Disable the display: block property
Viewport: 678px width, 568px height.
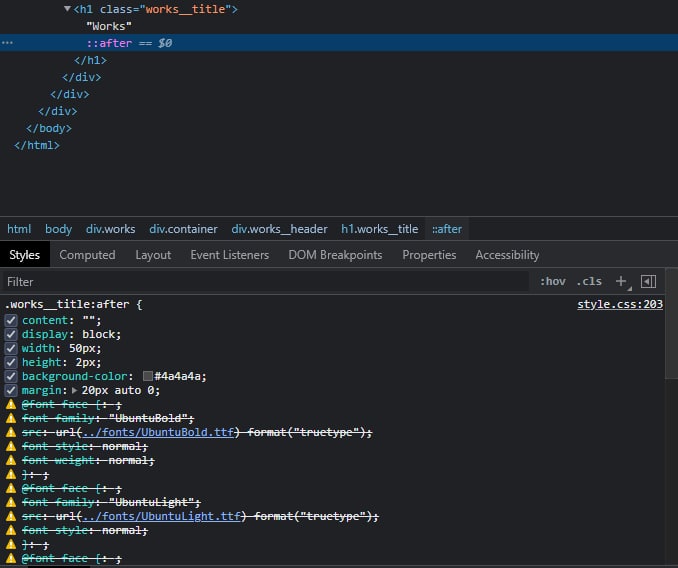point(11,334)
